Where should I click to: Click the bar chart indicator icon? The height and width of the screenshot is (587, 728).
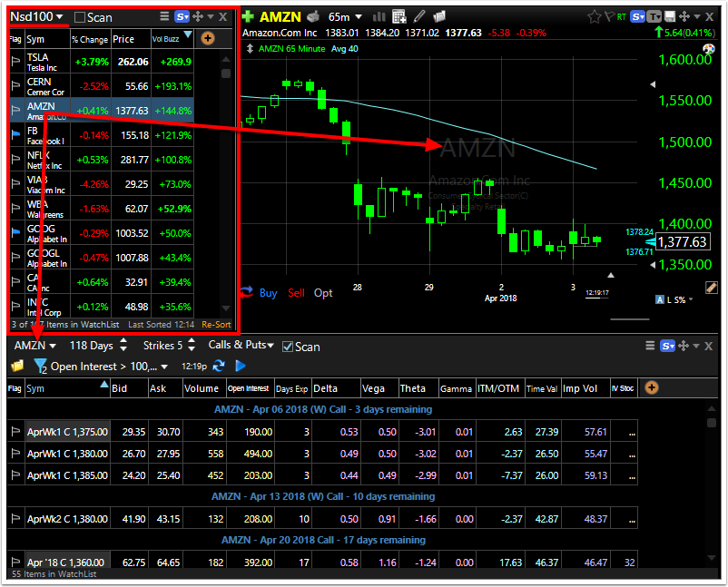tap(379, 17)
